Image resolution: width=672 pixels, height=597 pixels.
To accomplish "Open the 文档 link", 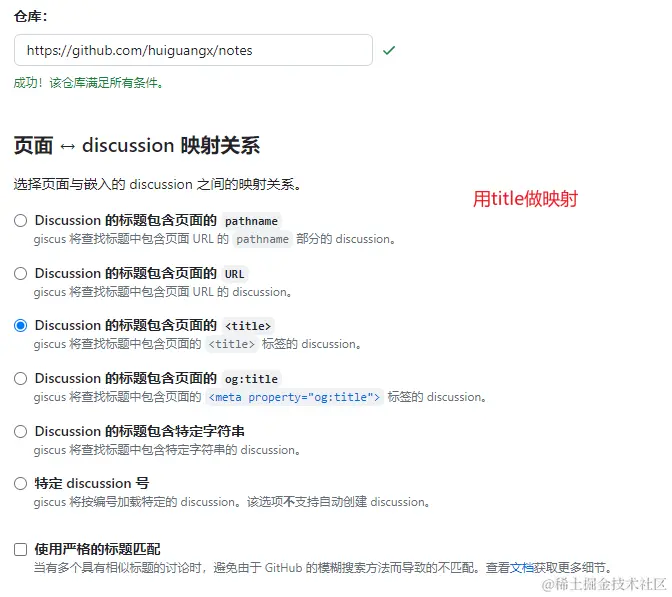I will pyautogui.click(x=521, y=568).
